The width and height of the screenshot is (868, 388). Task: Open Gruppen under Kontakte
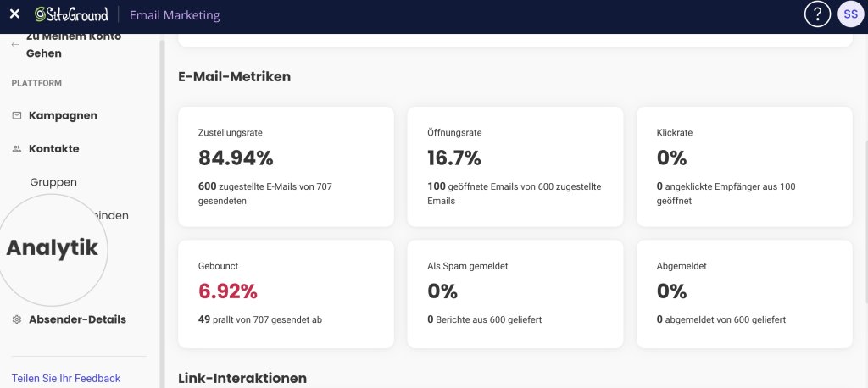(x=53, y=182)
